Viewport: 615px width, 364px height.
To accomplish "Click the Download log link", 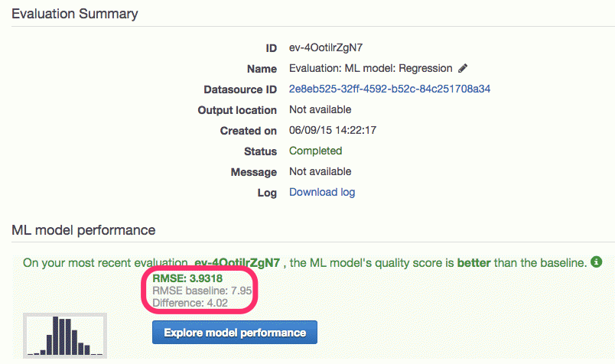I will [x=322, y=192].
